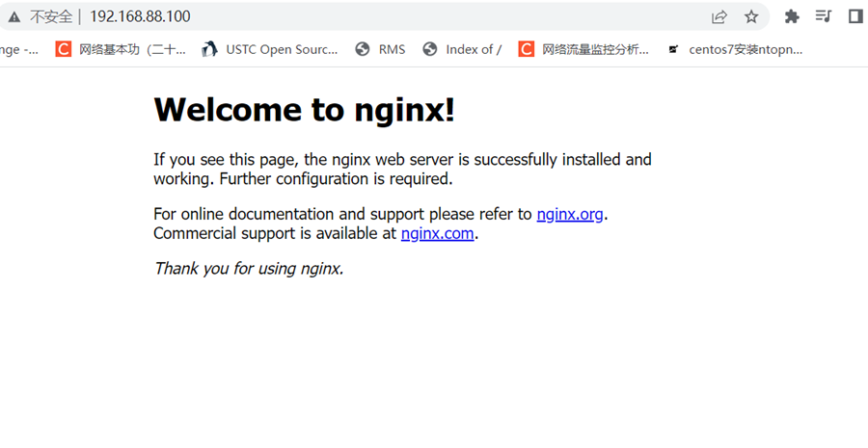Open the 网络流量监控分析 bookmark
The width and height of the screenshot is (868, 448).
click(x=583, y=49)
